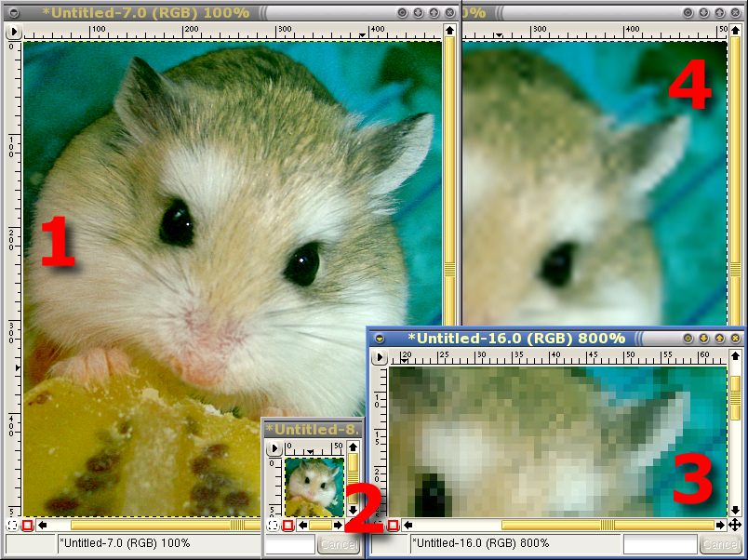Click scroll-up arrow in Untitled-7.0 window
748x560 pixels.
(x=449, y=31)
